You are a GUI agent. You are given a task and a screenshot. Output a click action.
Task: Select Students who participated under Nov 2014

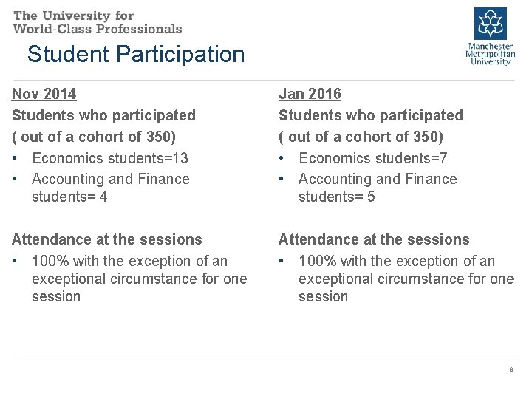point(103,115)
